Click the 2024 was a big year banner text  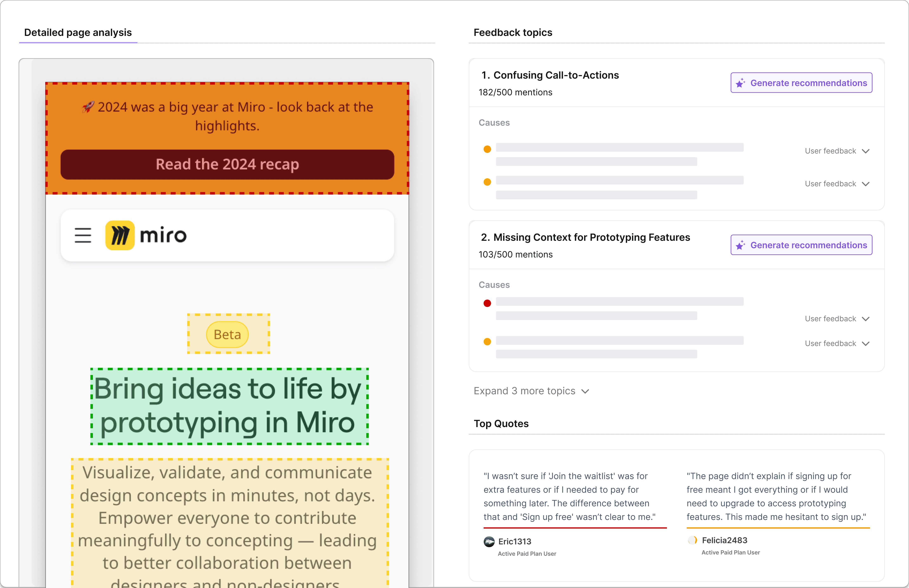pos(228,116)
